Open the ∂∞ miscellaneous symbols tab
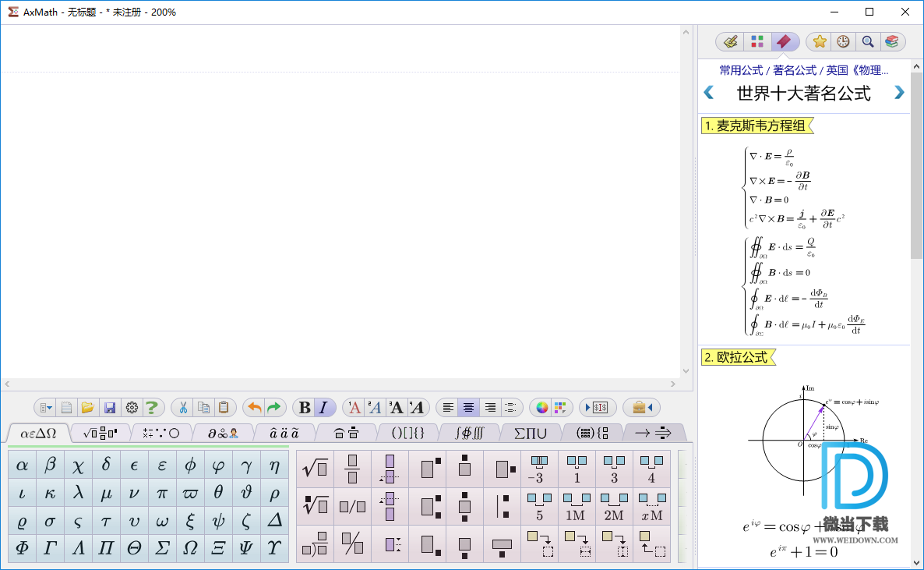The image size is (924, 570). [x=223, y=433]
